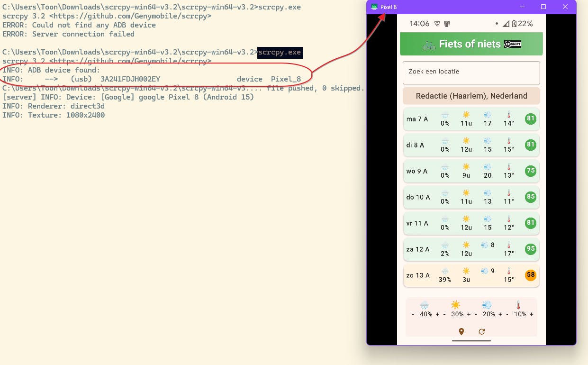Click the rain icon in the ma 7 A row
Viewport: 588px width, 365px height.
(x=445, y=115)
